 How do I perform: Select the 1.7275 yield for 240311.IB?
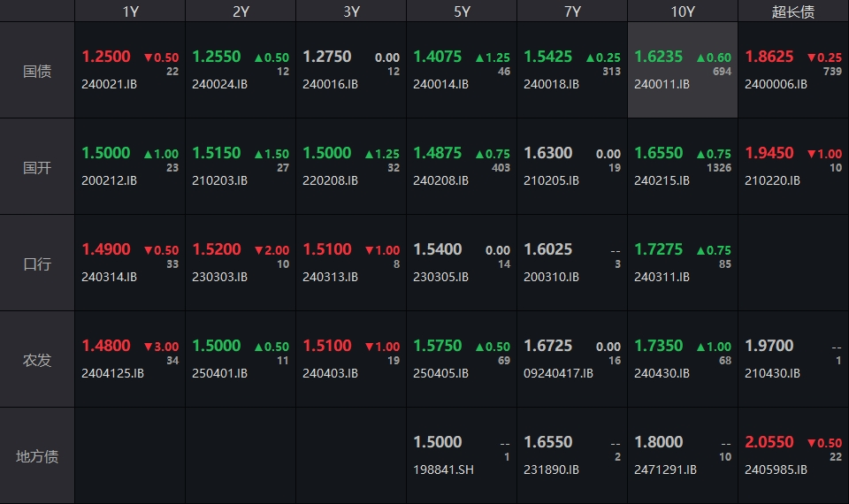coord(659,249)
